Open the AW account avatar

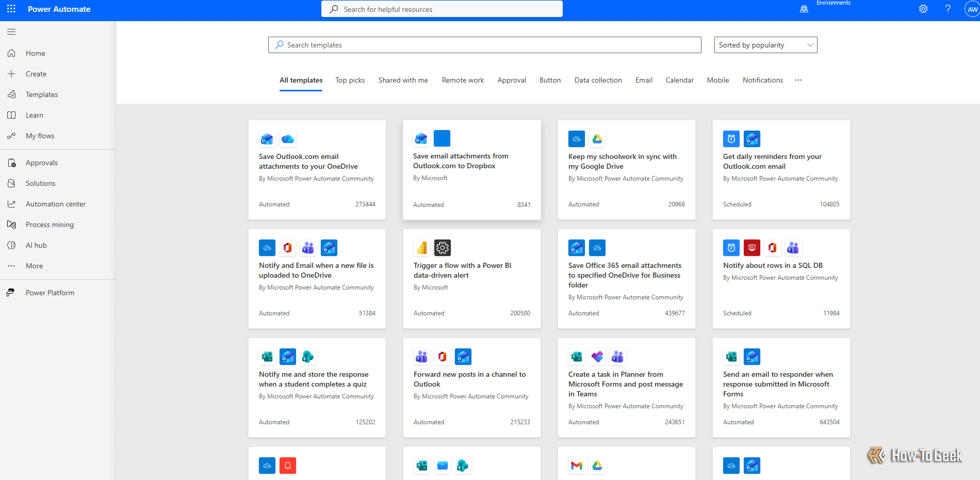point(972,9)
